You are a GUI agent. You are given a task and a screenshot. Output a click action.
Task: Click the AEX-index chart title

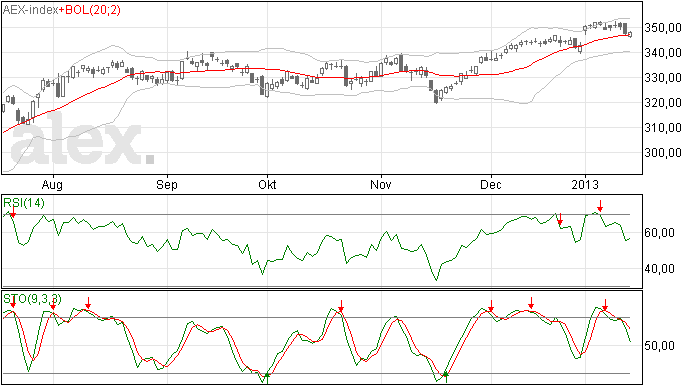(31, 10)
